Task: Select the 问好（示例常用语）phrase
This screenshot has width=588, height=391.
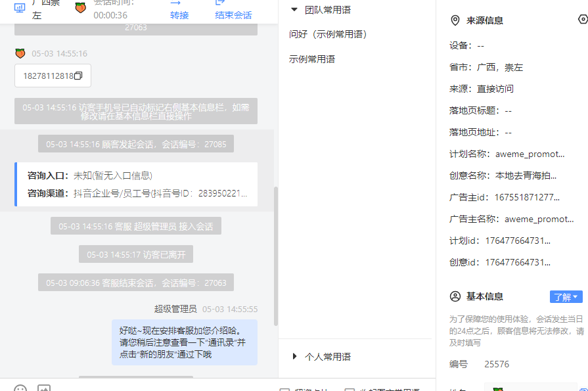Action: (328, 34)
